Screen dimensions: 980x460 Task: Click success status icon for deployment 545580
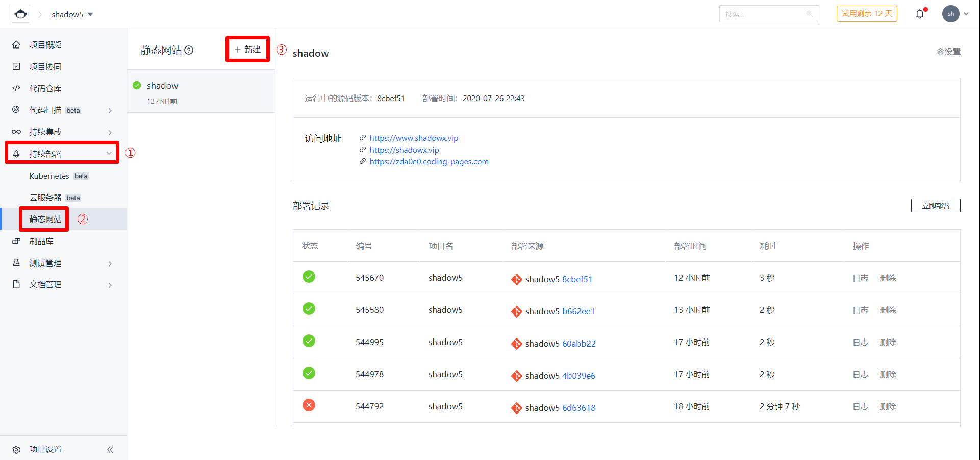click(x=309, y=309)
